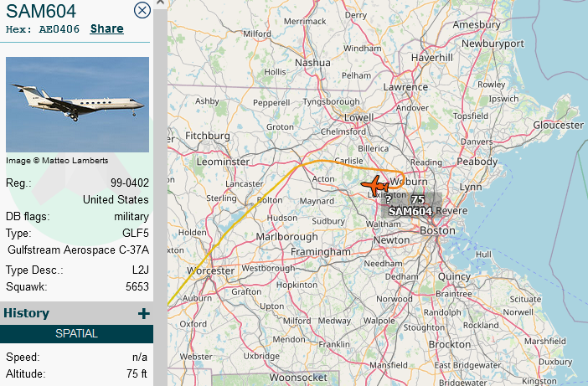This screenshot has width=588, height=386.
Task: Click the hex code AE0406 text
Action: [59, 29]
